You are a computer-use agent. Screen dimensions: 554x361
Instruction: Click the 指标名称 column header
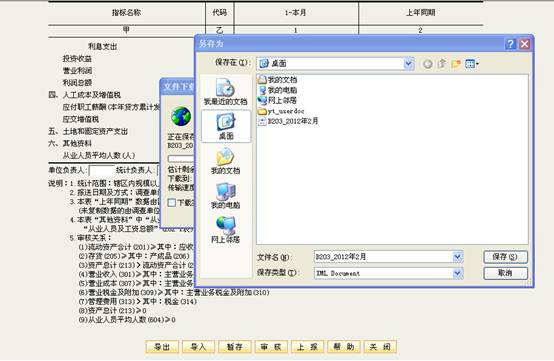point(126,13)
